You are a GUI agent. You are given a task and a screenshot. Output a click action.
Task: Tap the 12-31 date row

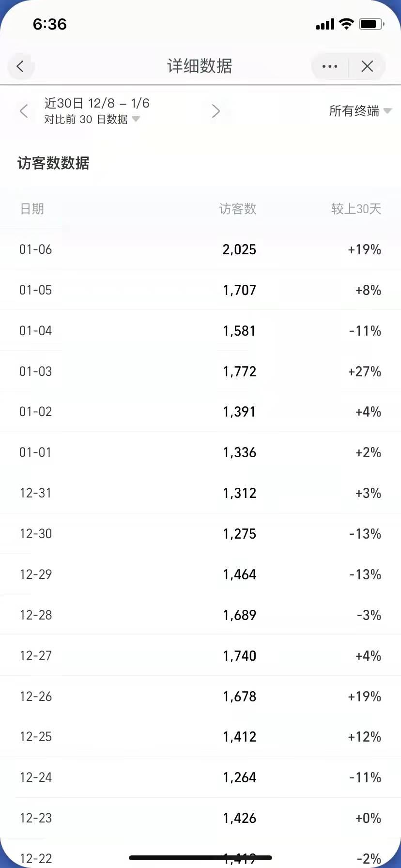[36, 493]
